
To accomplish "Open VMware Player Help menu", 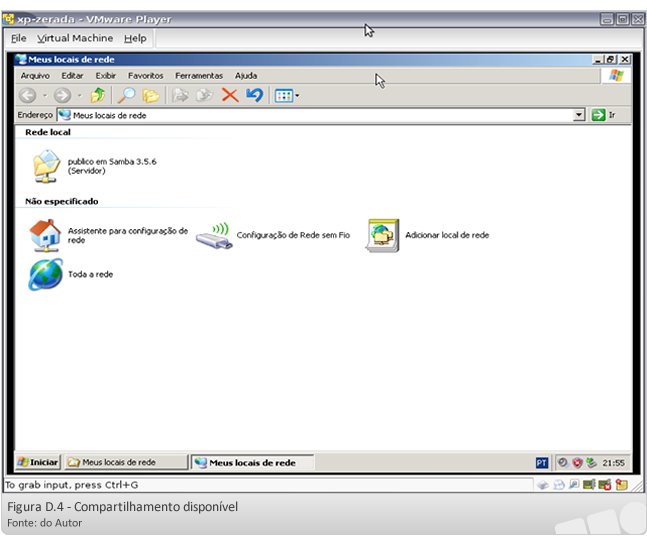I will (x=135, y=38).
